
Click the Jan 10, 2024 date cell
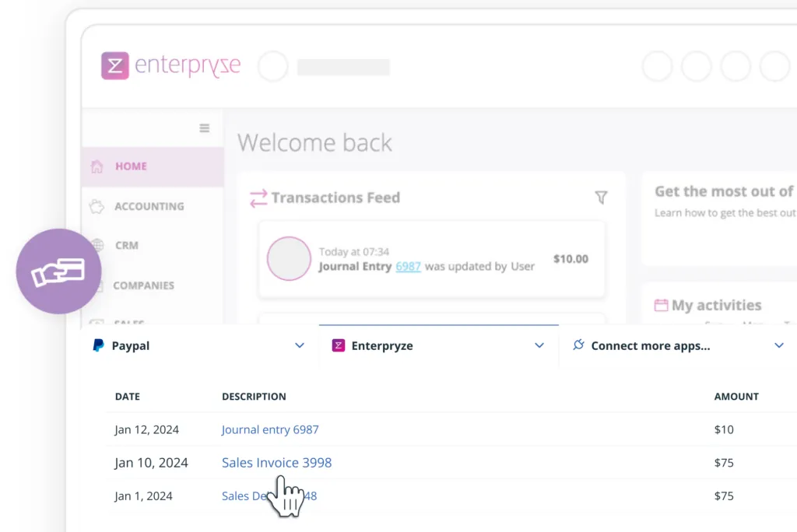[x=151, y=463]
